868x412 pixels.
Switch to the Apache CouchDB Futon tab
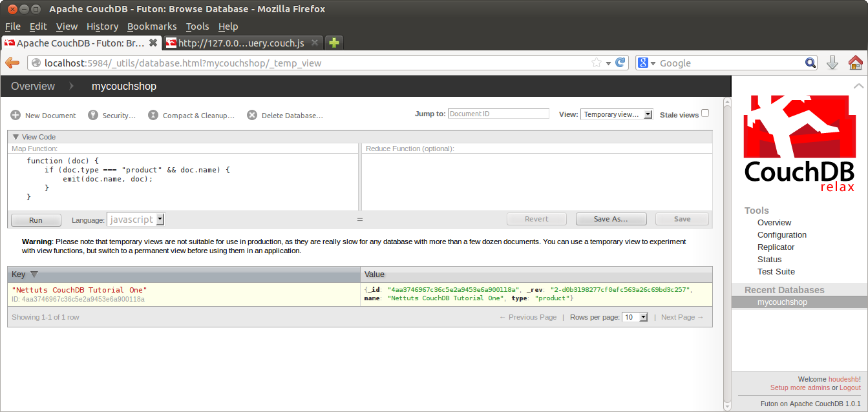point(81,43)
